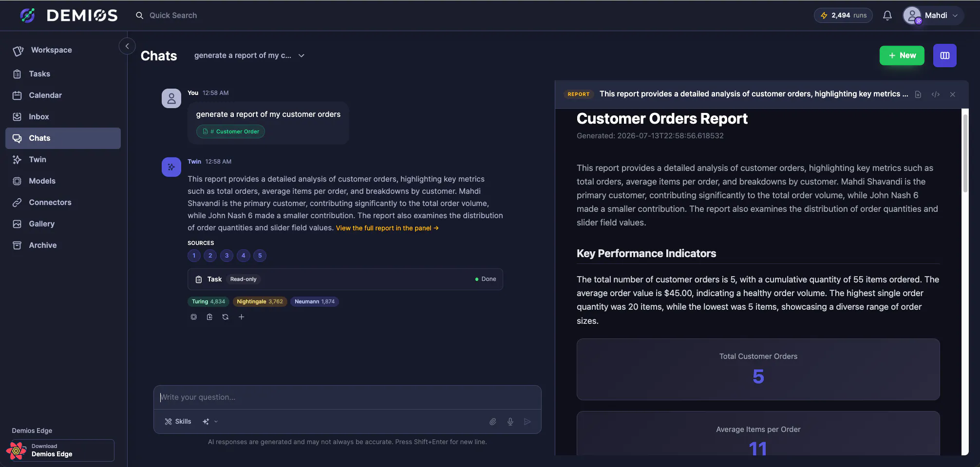Open source number 3
The image size is (980, 467).
pos(226,256)
